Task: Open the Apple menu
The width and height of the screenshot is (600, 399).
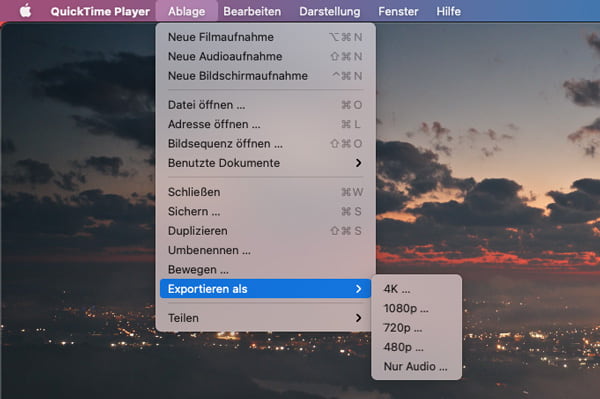Action: point(25,11)
